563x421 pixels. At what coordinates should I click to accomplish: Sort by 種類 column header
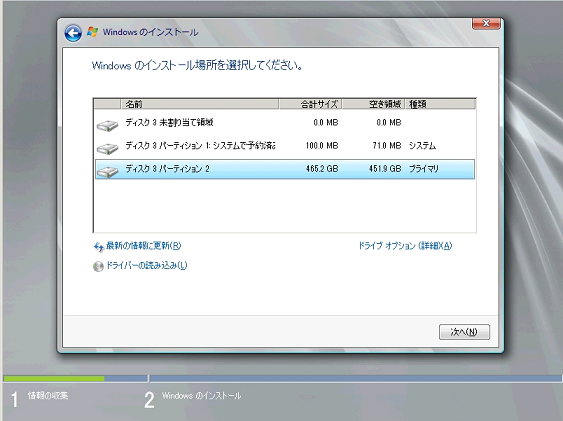pos(440,104)
